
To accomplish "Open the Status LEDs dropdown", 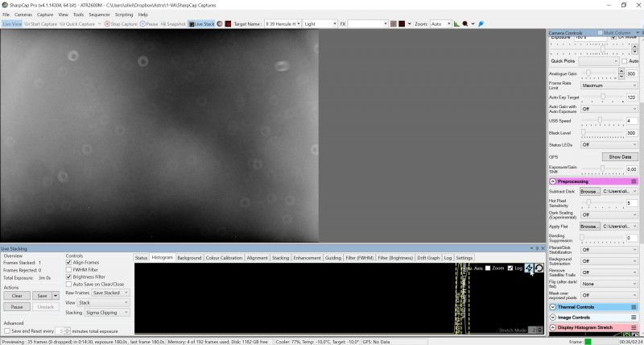I will 609,145.
